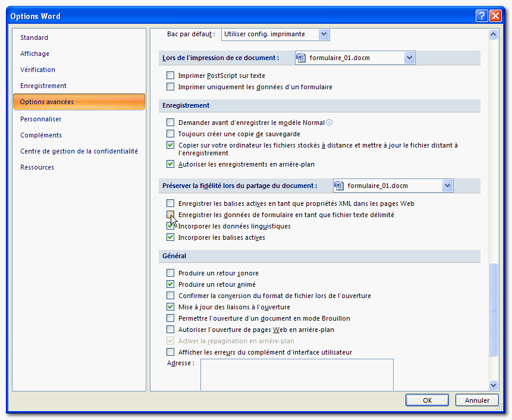Click inside the Adresse text box

click(297, 375)
